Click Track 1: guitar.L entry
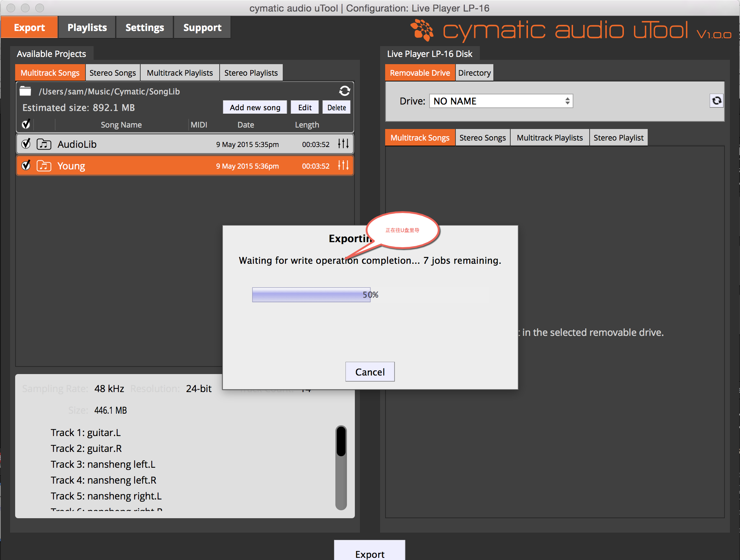 pyautogui.click(x=85, y=432)
